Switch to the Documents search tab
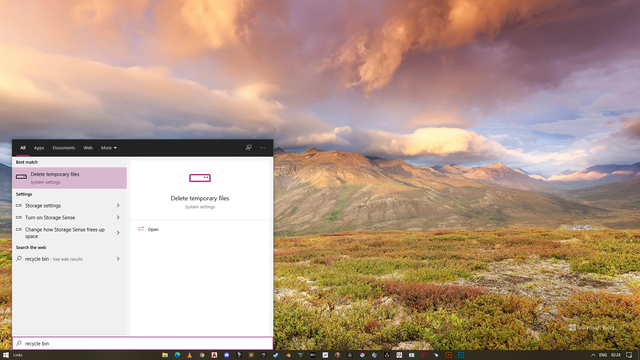640x360 pixels. 64,148
